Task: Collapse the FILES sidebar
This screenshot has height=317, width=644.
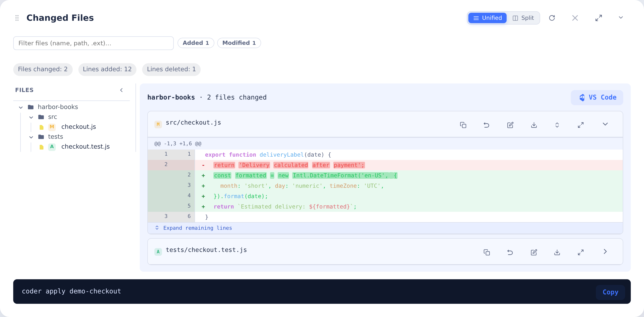Action: coord(122,90)
